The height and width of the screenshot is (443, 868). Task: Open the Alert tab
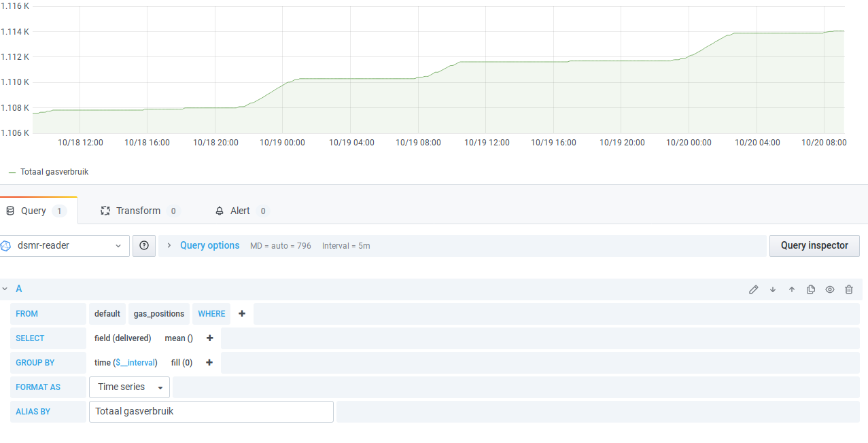click(x=239, y=211)
